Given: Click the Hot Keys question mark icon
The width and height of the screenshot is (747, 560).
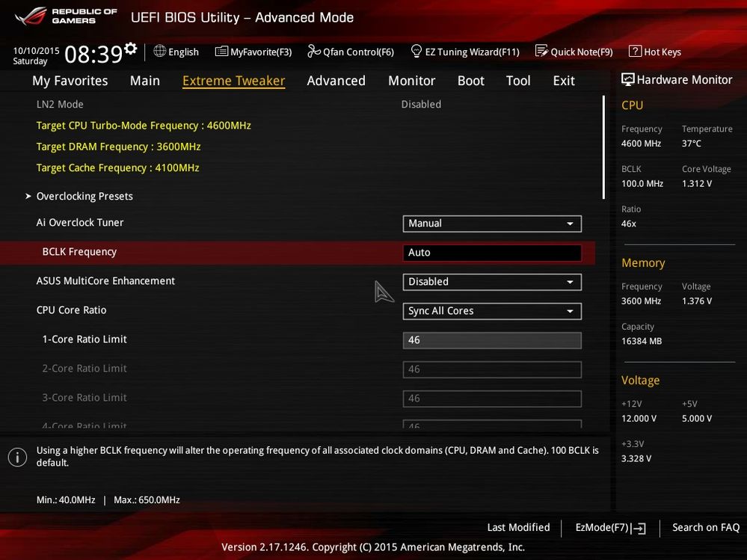Looking at the screenshot, I should pos(635,51).
